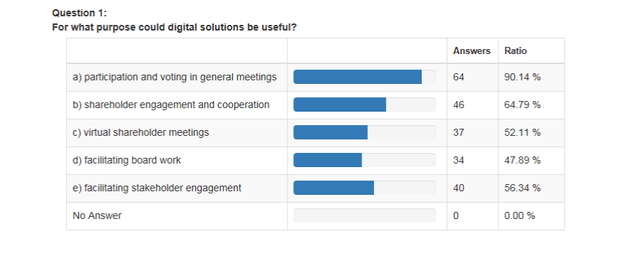The height and width of the screenshot is (256, 644).
Task: Click the answer count 64
Action: 459,77
